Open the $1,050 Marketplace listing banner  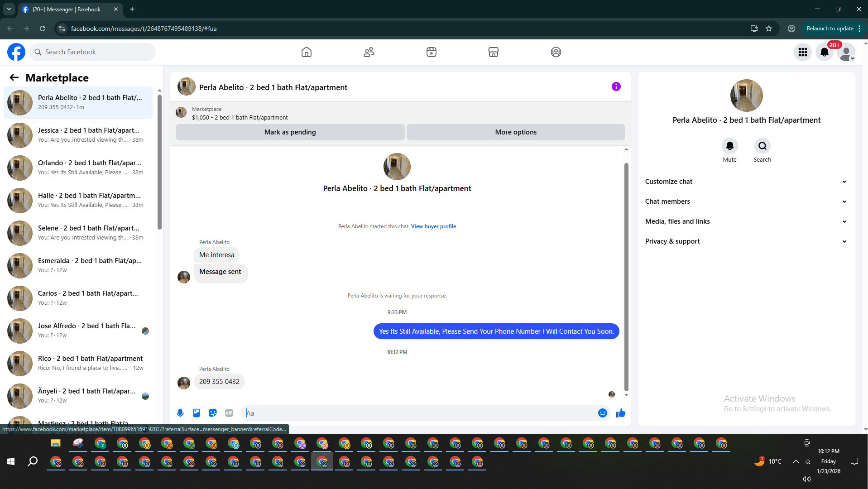click(x=400, y=113)
